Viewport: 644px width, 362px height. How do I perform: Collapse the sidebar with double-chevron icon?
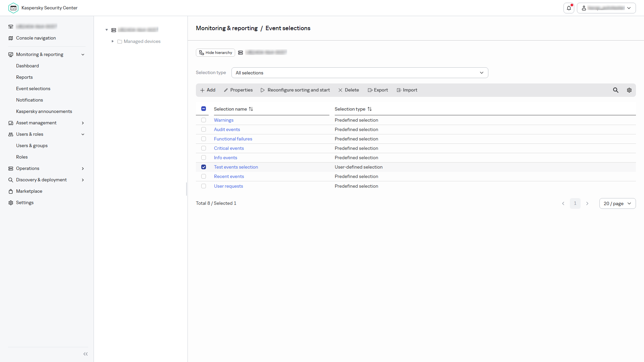[x=86, y=354]
